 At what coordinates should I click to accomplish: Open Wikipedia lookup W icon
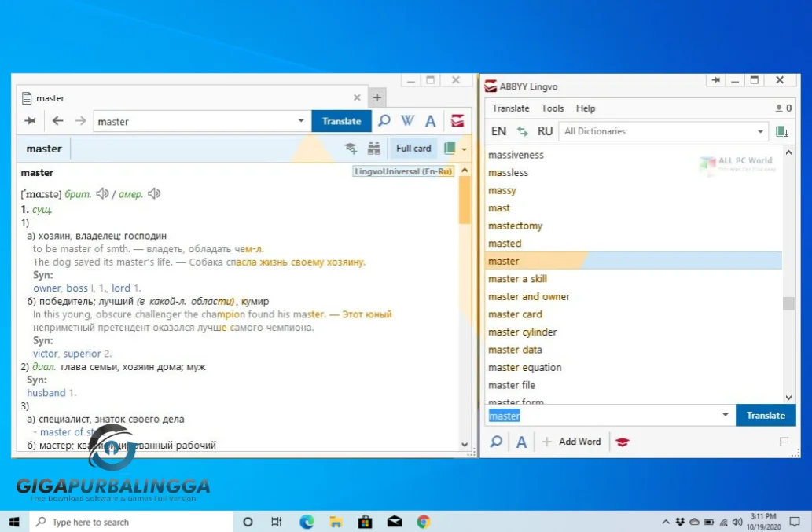[407, 121]
